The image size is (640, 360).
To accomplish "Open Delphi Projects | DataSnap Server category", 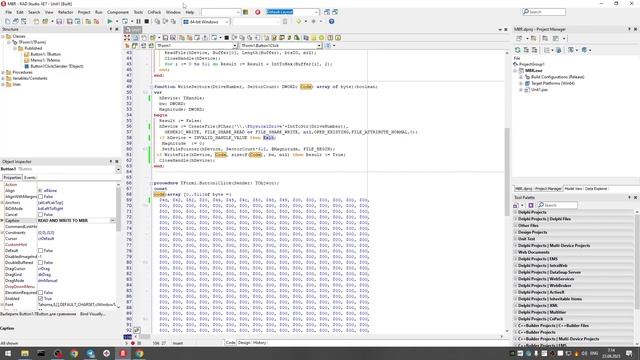I will click(x=573, y=272).
